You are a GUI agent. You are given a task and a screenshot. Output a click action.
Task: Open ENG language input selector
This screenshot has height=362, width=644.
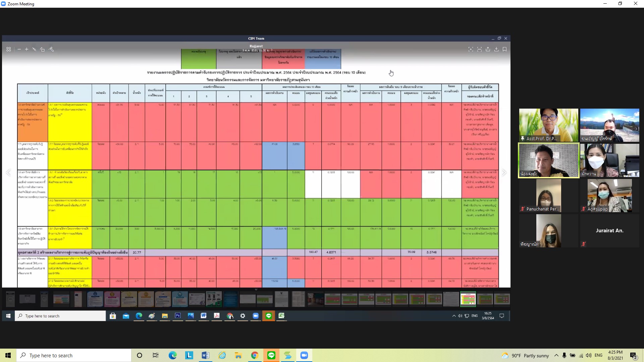point(598,355)
